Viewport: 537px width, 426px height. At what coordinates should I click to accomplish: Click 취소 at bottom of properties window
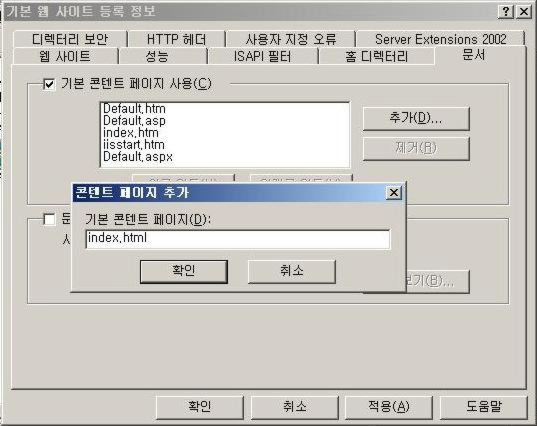tap(295, 407)
